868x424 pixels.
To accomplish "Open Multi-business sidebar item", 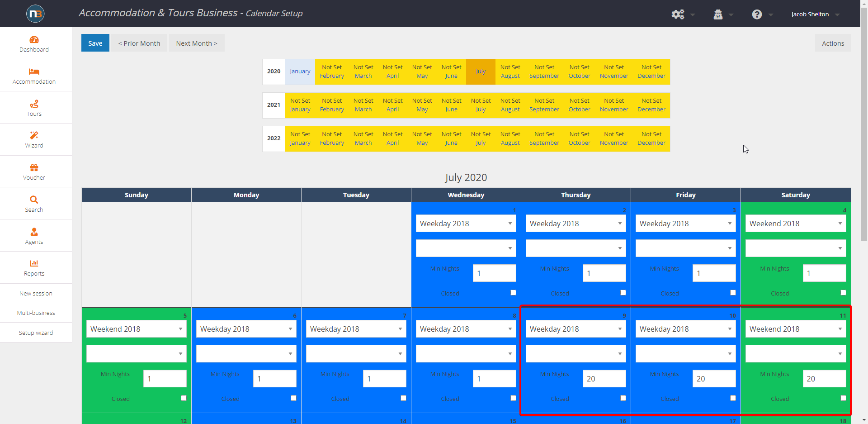I will pyautogui.click(x=36, y=313).
